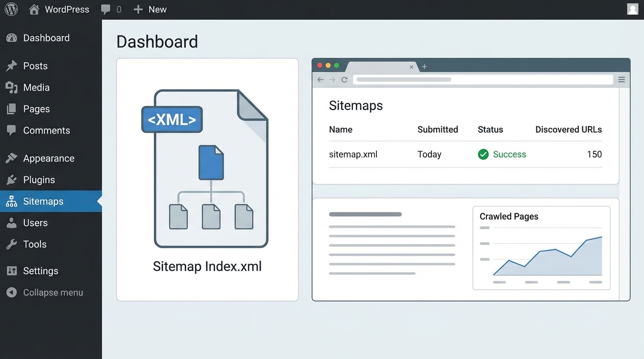Open the Appearance menu icon

pyautogui.click(x=12, y=158)
